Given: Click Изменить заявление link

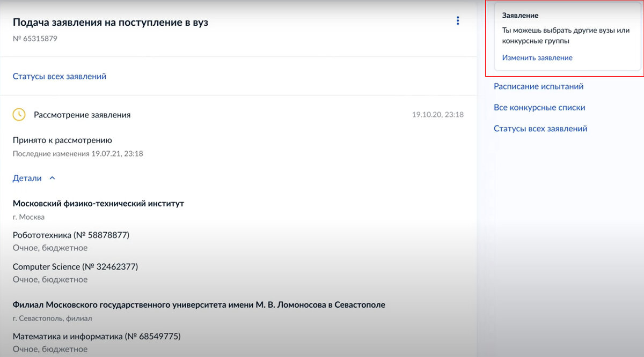Looking at the screenshot, I should coord(537,58).
